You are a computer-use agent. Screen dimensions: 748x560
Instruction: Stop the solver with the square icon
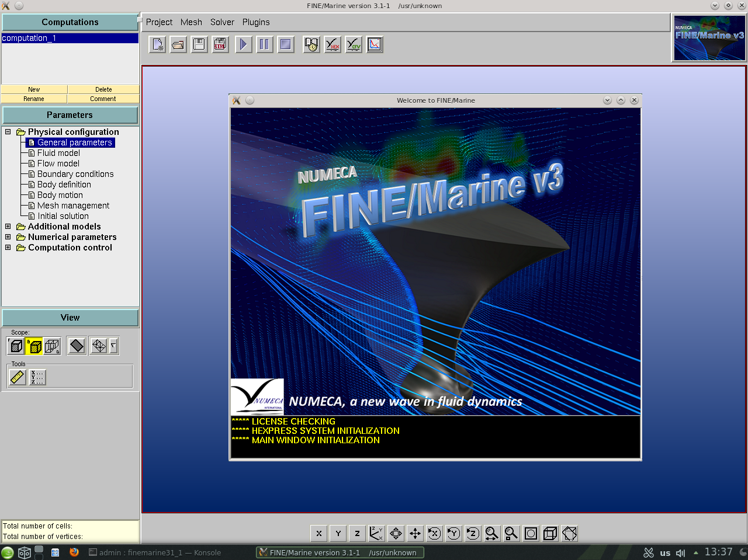click(286, 44)
